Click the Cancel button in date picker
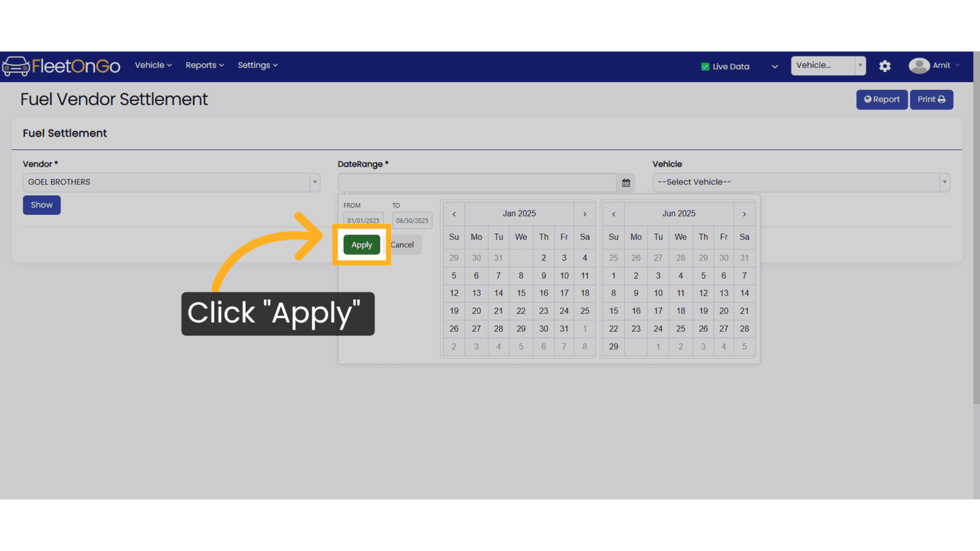Image resolution: width=980 pixels, height=551 pixels. (x=402, y=245)
